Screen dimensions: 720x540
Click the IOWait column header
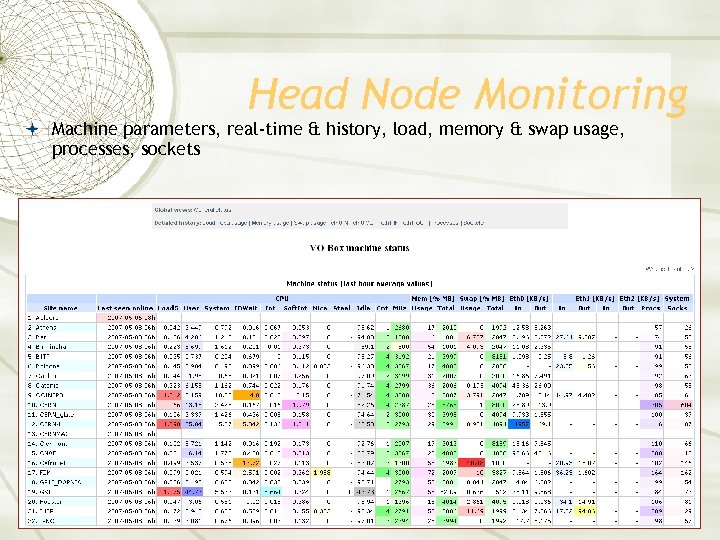[246, 308]
